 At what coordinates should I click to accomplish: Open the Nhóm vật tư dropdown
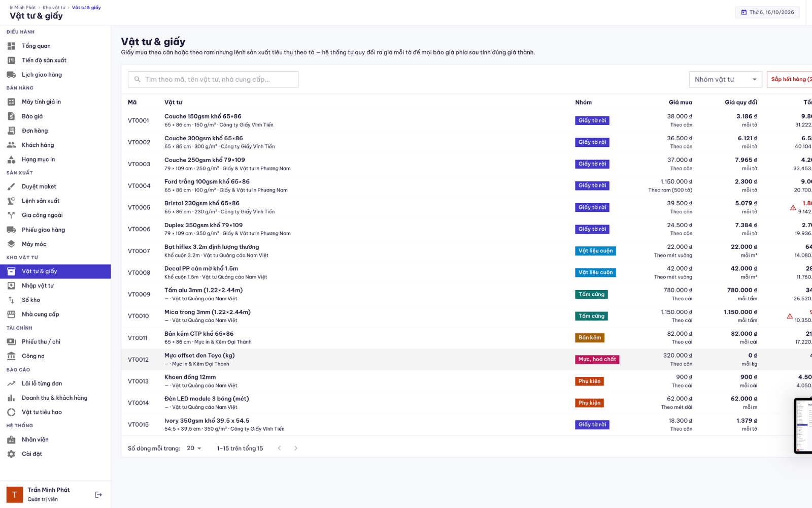tap(725, 79)
